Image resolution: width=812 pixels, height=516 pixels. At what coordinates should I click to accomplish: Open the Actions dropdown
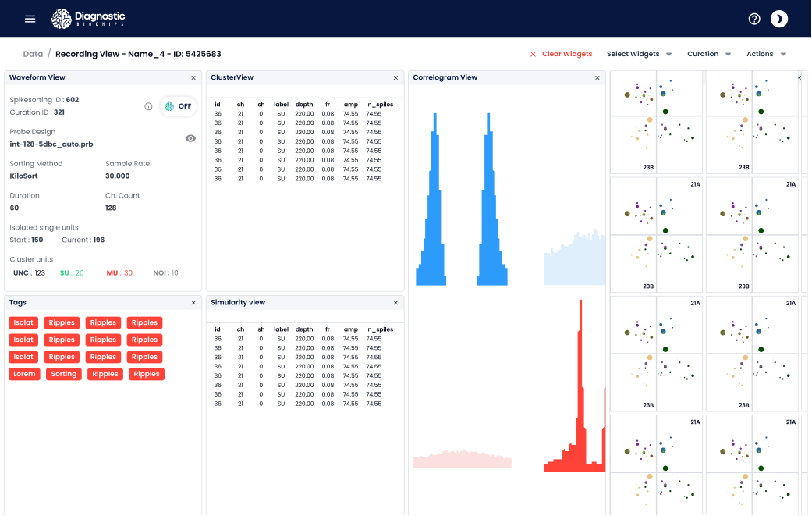point(766,54)
